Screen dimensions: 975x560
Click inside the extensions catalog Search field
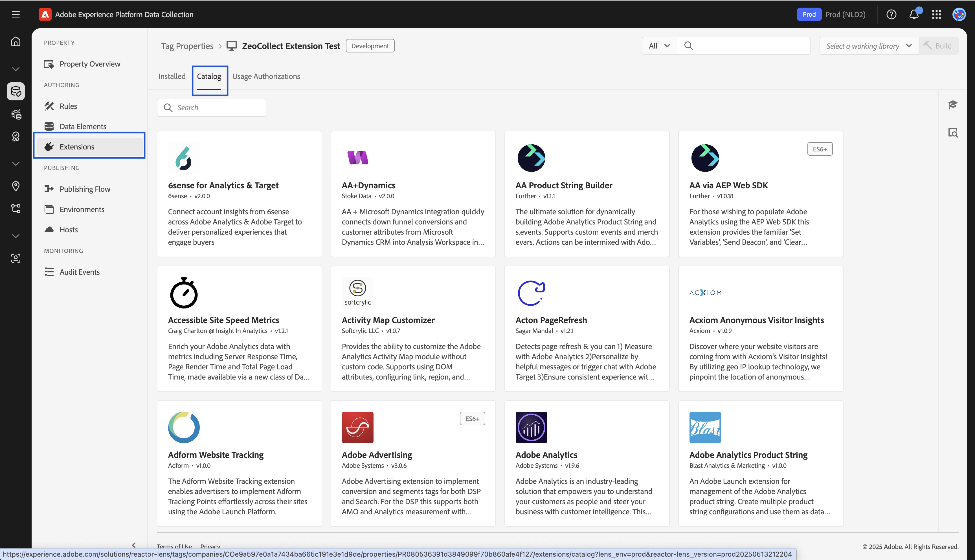coord(211,107)
